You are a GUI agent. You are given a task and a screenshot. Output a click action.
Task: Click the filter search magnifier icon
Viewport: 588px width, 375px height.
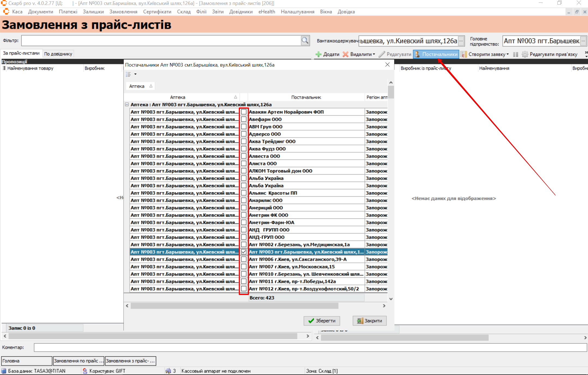point(305,41)
